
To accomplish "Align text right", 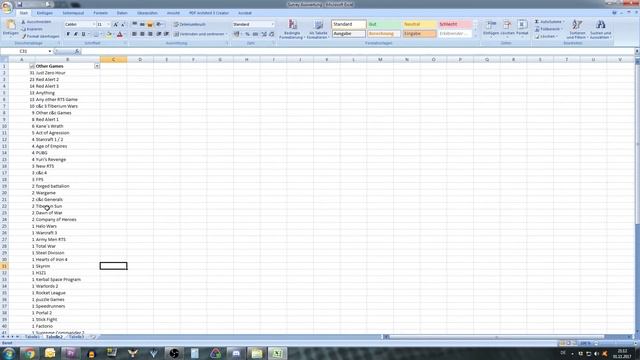I will pyautogui.click(x=150, y=34).
